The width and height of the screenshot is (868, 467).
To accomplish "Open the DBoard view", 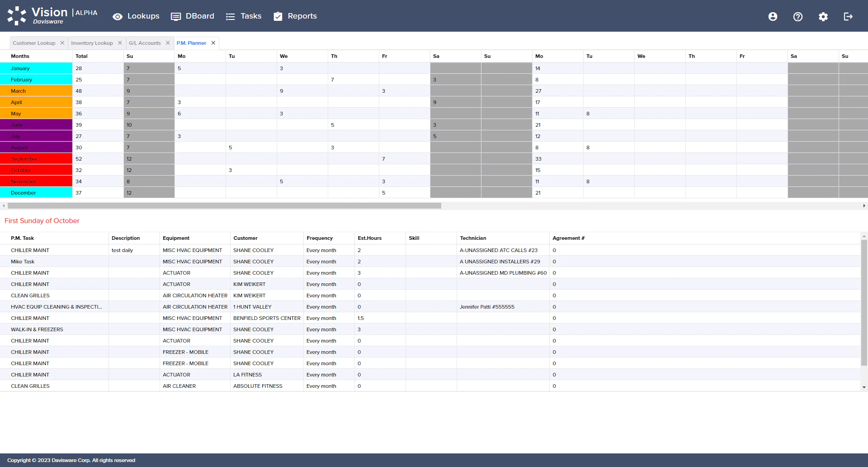I will pos(193,16).
